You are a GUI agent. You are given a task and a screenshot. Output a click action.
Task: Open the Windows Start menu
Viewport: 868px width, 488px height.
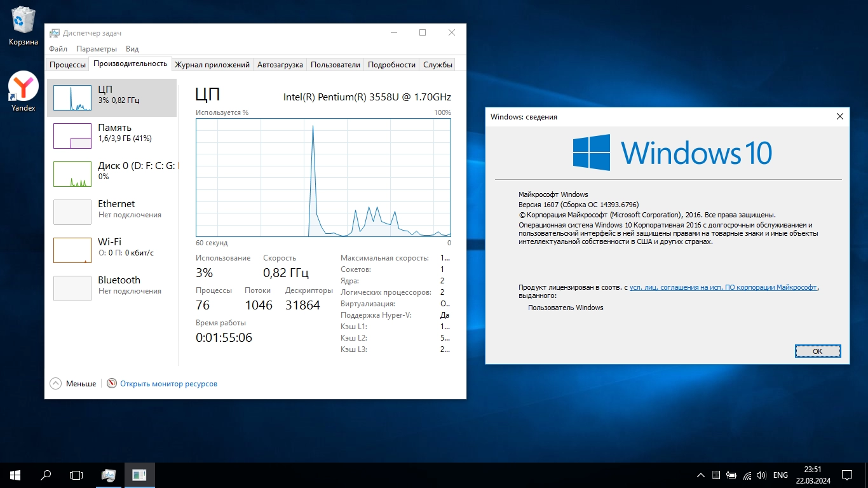click(15, 475)
